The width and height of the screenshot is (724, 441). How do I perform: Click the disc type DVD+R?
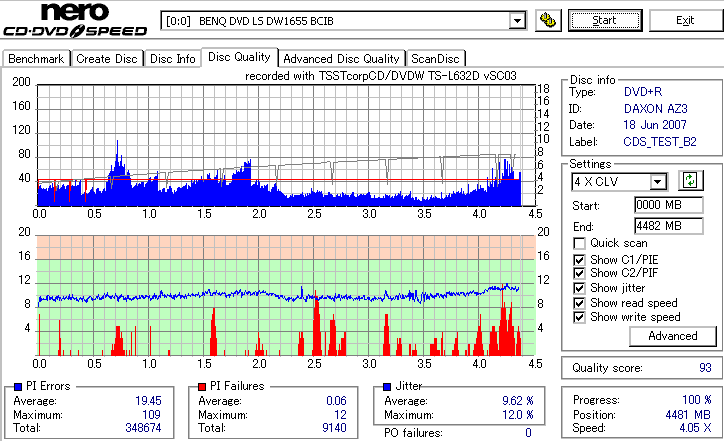[643, 92]
